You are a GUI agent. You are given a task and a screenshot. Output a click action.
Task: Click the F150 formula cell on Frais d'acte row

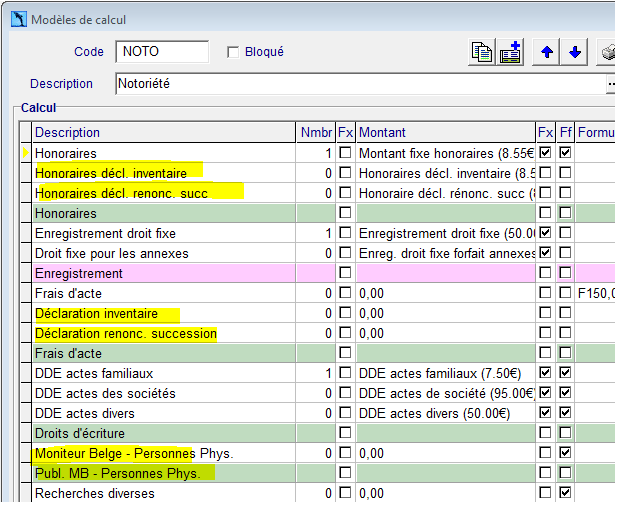tap(595, 293)
